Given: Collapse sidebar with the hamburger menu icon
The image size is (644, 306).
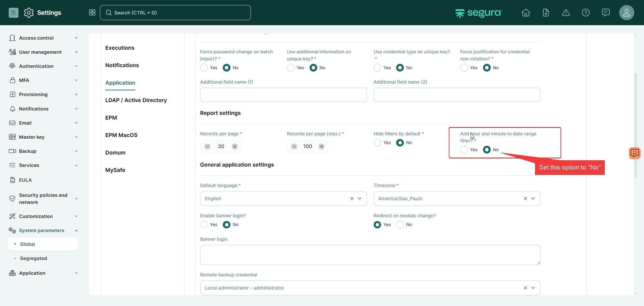Looking at the screenshot, I should pos(13,13).
